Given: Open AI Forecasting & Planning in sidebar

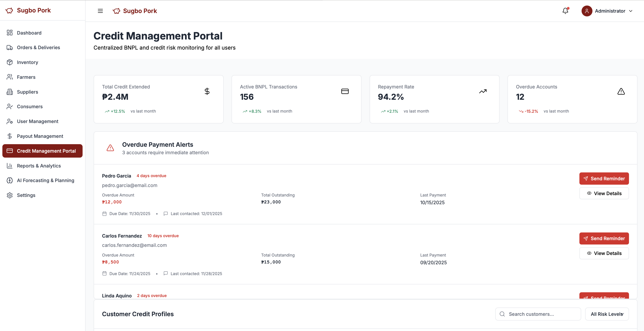Looking at the screenshot, I should pos(45,180).
